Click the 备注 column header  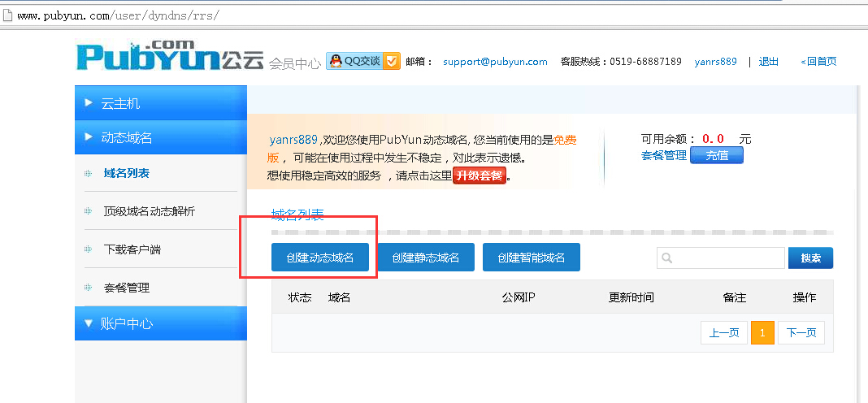coord(735,297)
